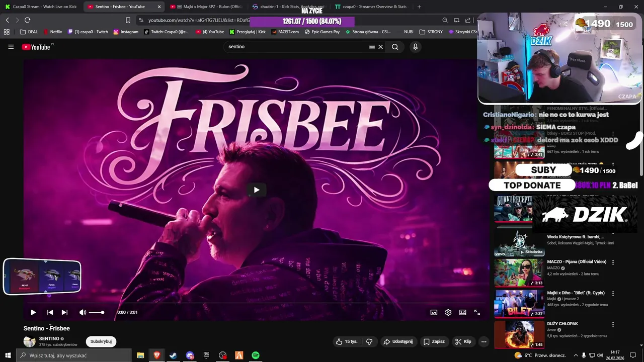644x362 pixels.
Task: Open File Explorer from the taskbar
Action: (140, 355)
